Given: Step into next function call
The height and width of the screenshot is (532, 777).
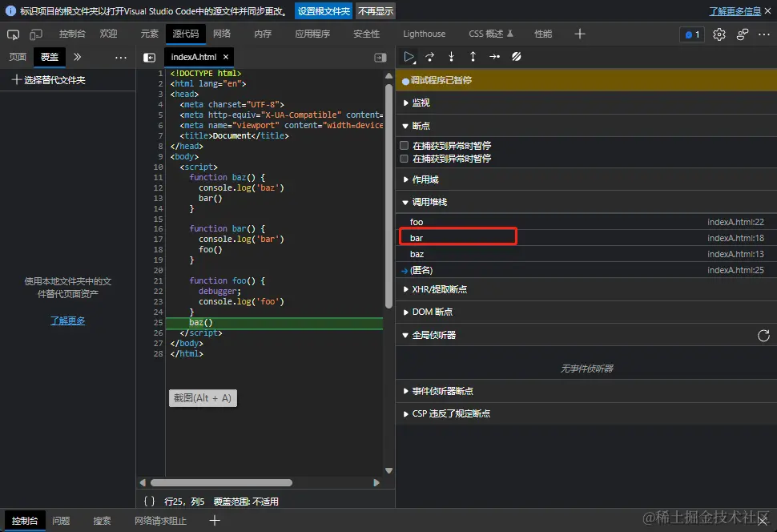Looking at the screenshot, I should pos(452,57).
